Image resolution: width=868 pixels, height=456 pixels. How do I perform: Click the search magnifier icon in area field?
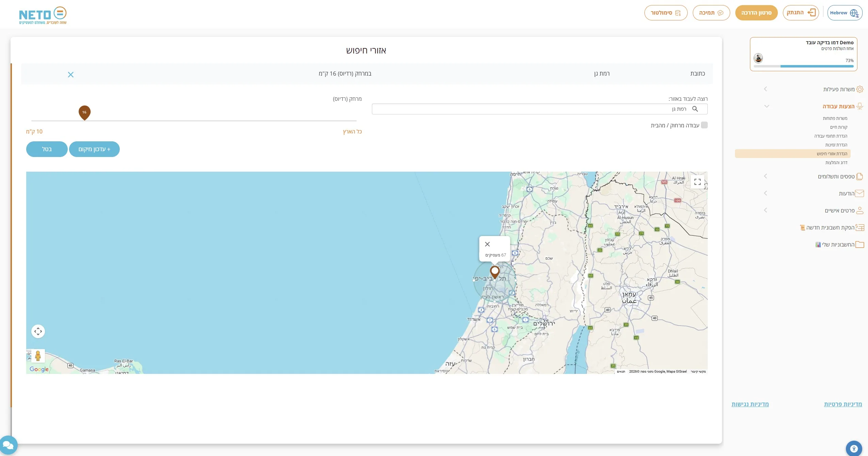[x=695, y=109]
